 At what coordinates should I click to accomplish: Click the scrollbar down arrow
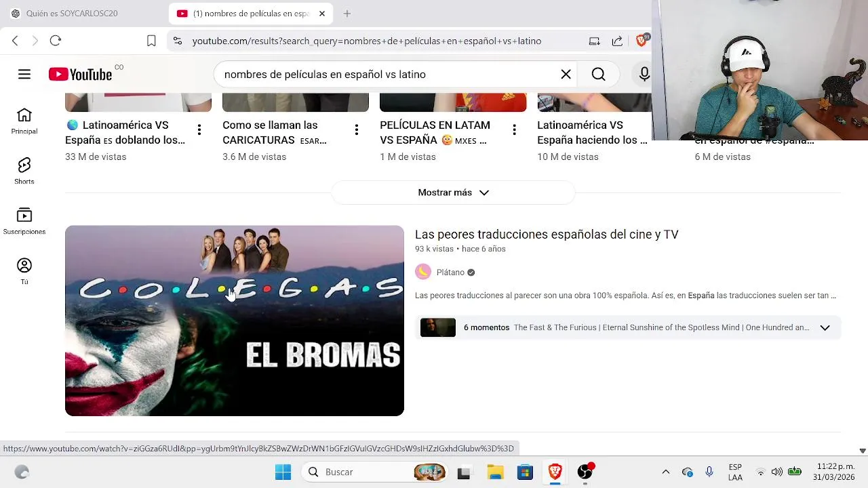coord(863,451)
